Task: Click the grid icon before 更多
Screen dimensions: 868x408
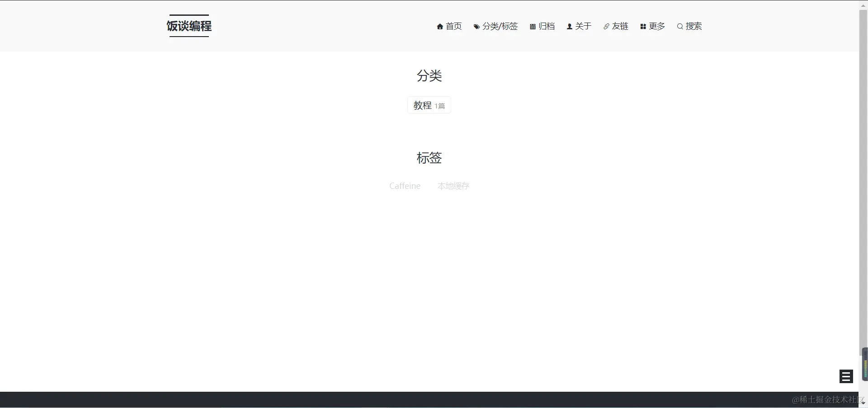Action: (643, 26)
